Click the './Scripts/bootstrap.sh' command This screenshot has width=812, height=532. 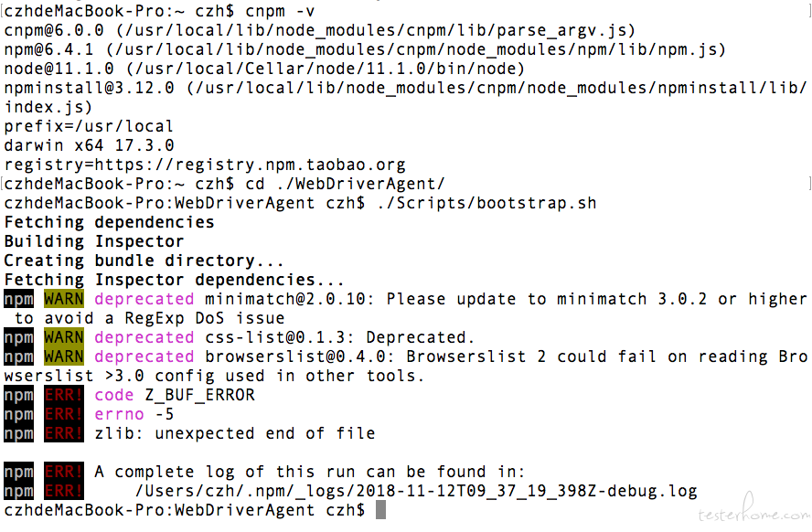coord(486,203)
